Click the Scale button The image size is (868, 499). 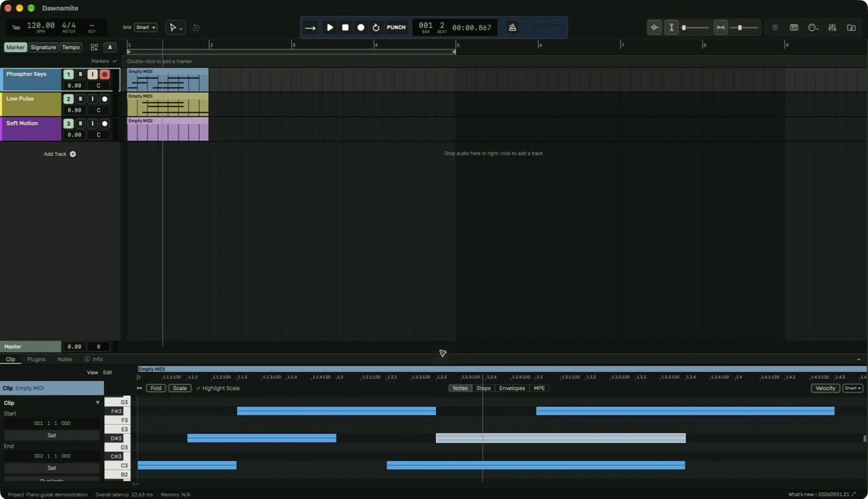(x=180, y=388)
